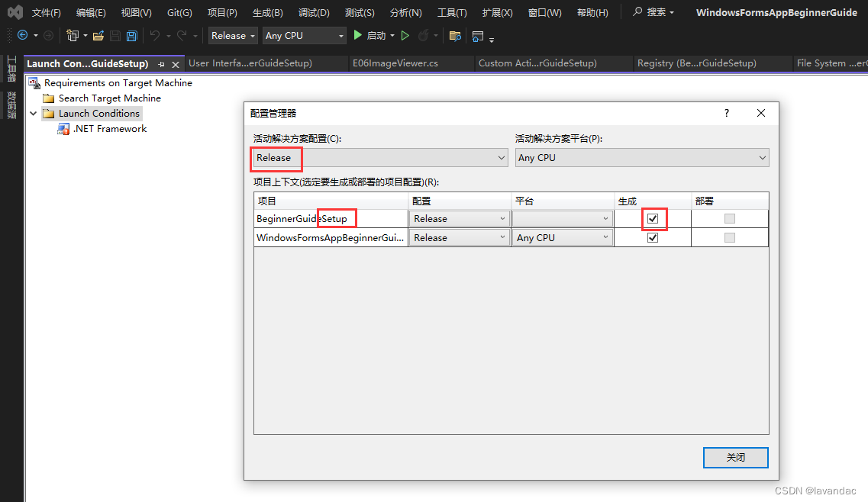The width and height of the screenshot is (868, 502).
Task: Select the .NET Framework tree item
Action: (108, 129)
